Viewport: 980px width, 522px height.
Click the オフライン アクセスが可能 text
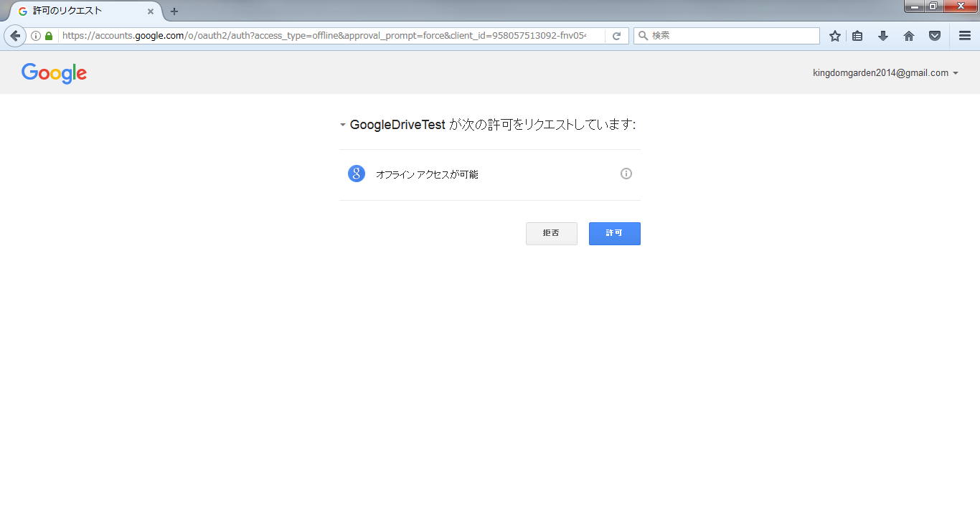pos(427,174)
